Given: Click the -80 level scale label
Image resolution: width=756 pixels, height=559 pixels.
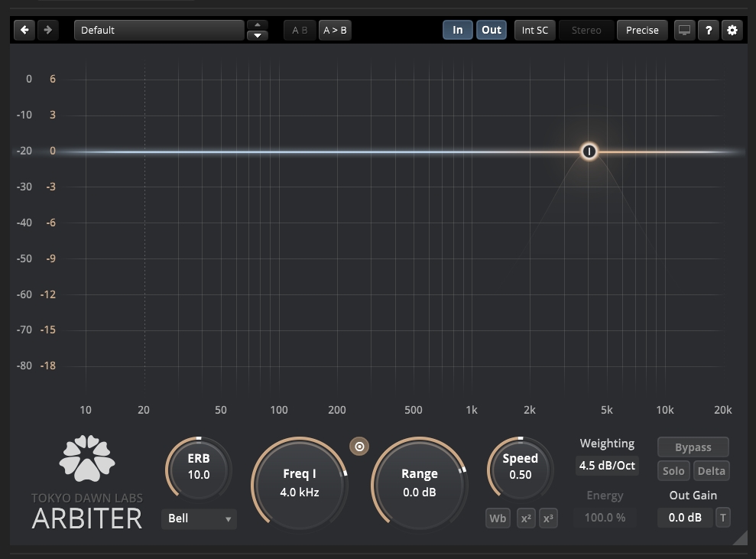Looking at the screenshot, I should 24,366.
